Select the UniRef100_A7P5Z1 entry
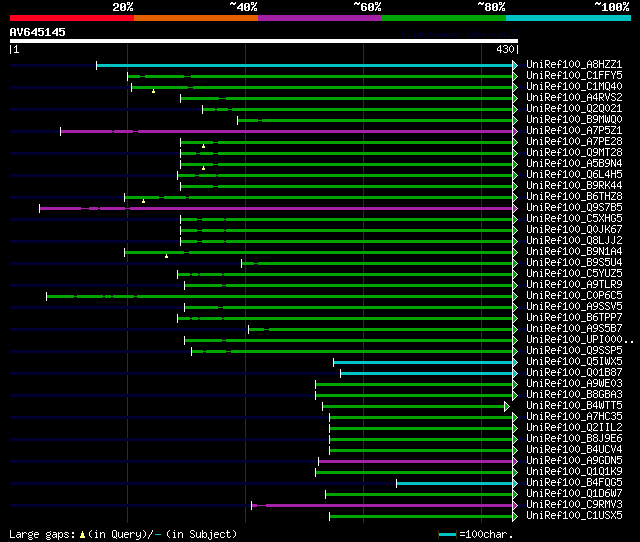This screenshot has width=640, height=542. point(574,131)
